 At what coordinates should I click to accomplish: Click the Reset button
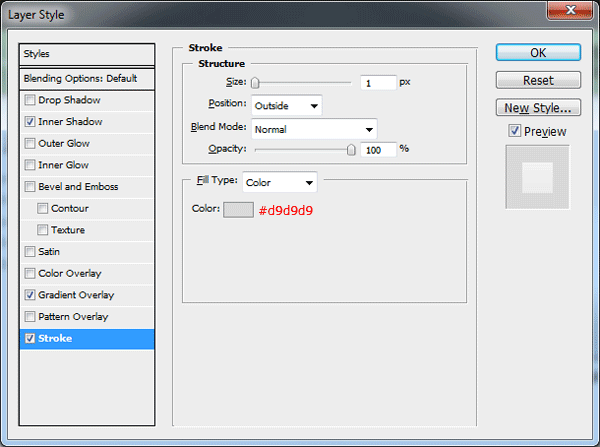click(538, 80)
